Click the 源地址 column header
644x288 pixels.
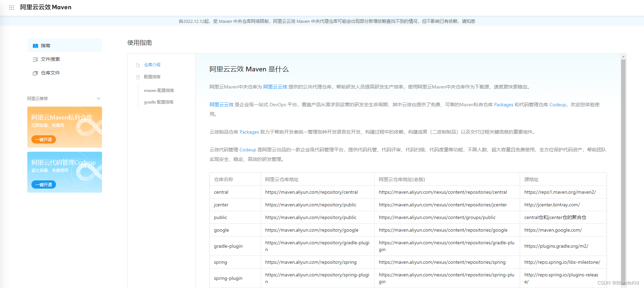coord(531,179)
